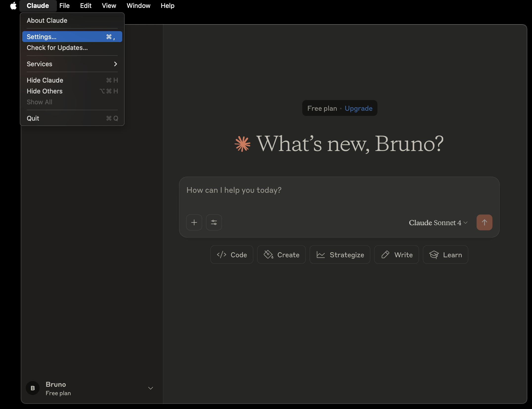The width and height of the screenshot is (532, 409).
Task: Choose Hide Claude
Action: coord(72,80)
